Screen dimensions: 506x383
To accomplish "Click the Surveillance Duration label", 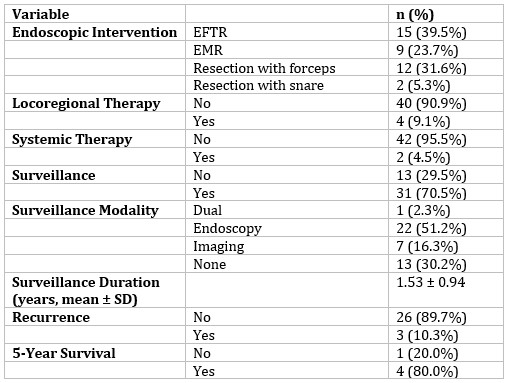I will tap(86, 291).
